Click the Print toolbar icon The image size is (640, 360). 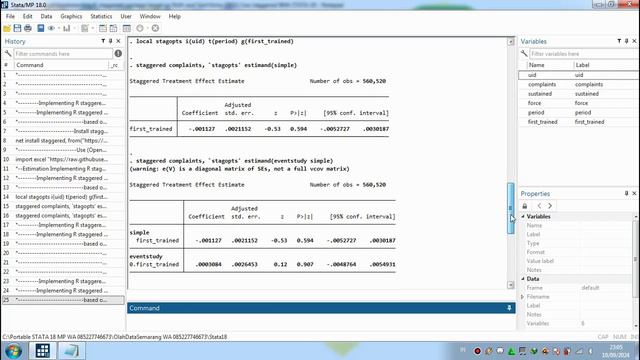point(28,28)
